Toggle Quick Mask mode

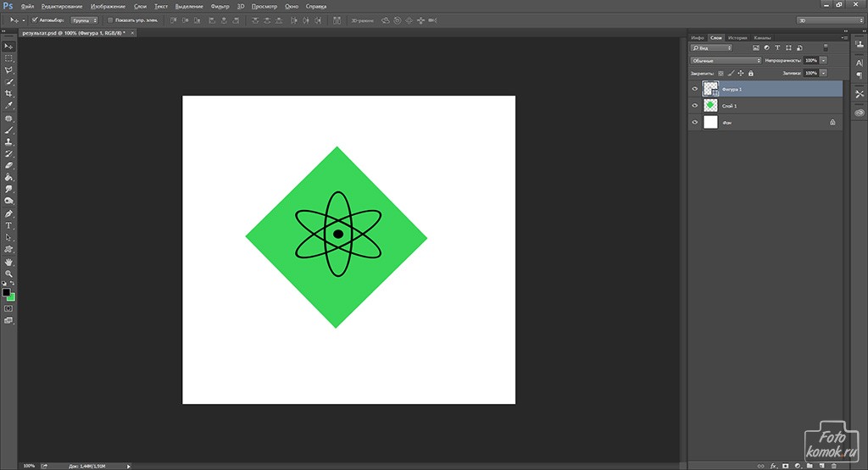[8, 308]
